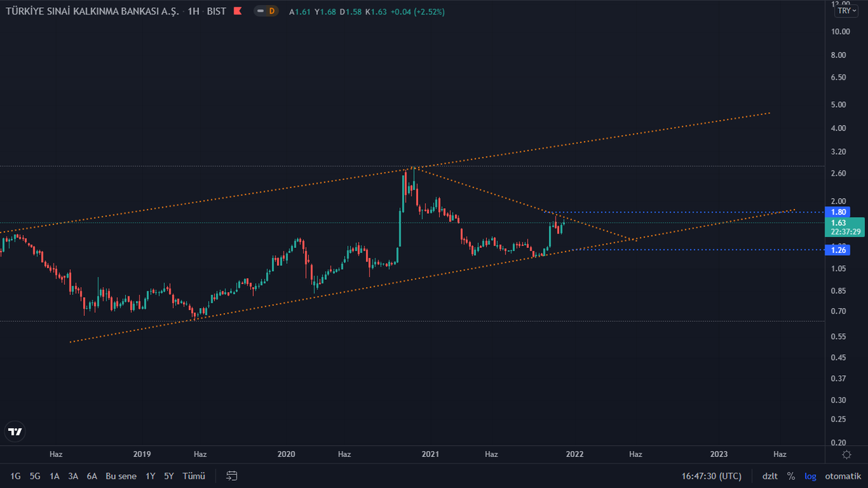Click the 2022 time axis label
This screenshot has height=488, width=868.
[x=575, y=455]
